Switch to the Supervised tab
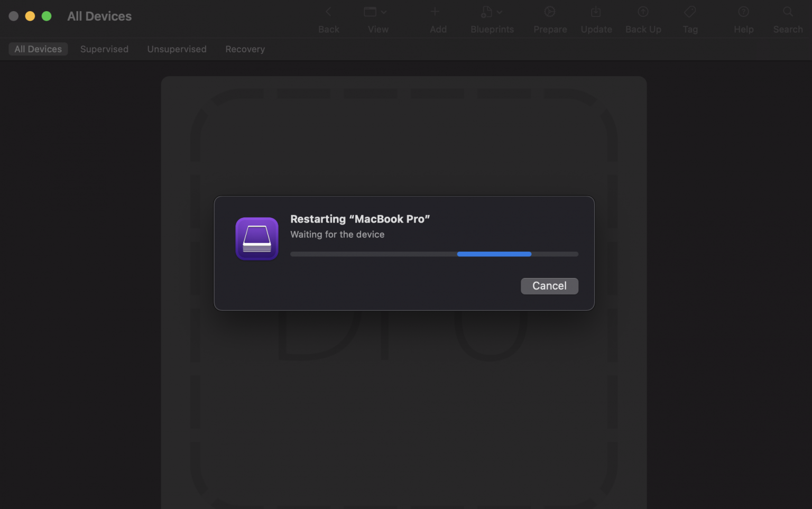812x509 pixels. coord(104,49)
